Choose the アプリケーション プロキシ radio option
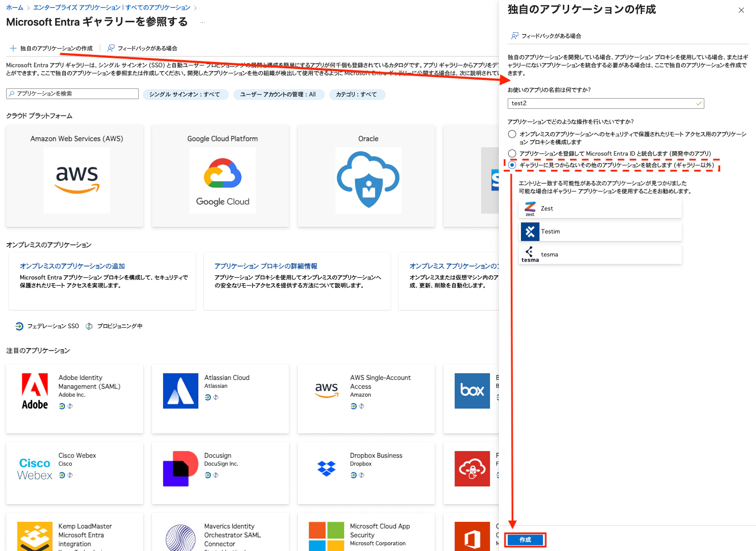This screenshot has width=756, height=551. (512, 134)
